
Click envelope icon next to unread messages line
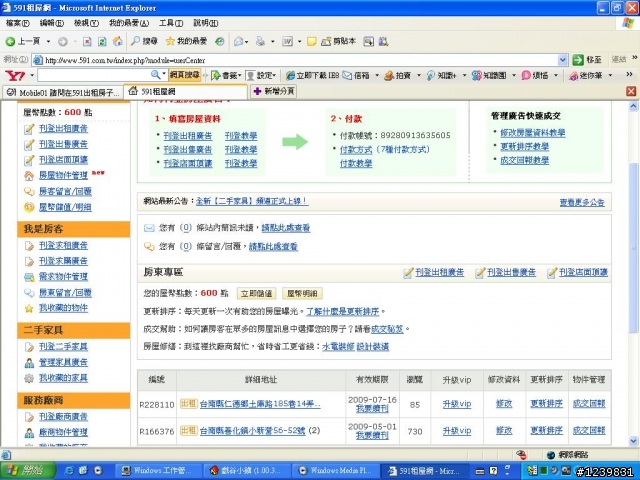coord(149,228)
